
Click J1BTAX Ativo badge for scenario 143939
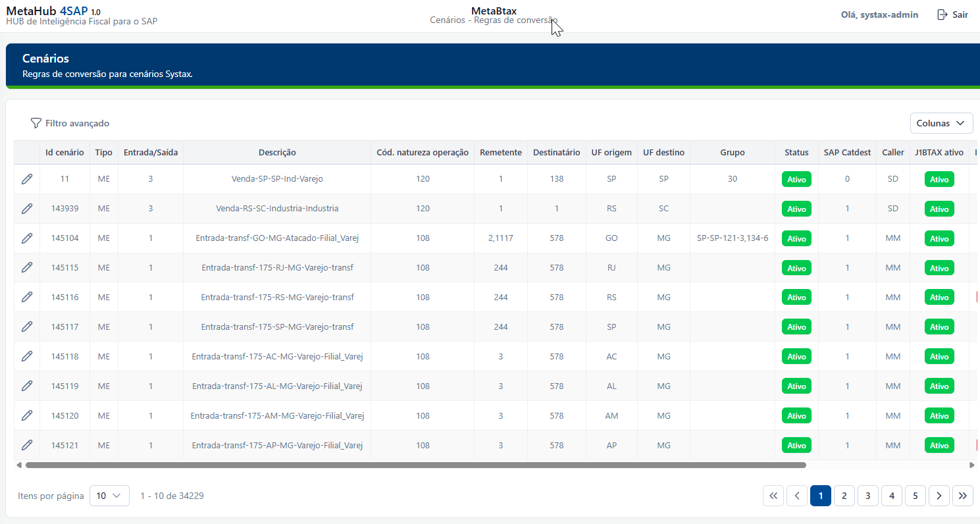[x=939, y=209]
